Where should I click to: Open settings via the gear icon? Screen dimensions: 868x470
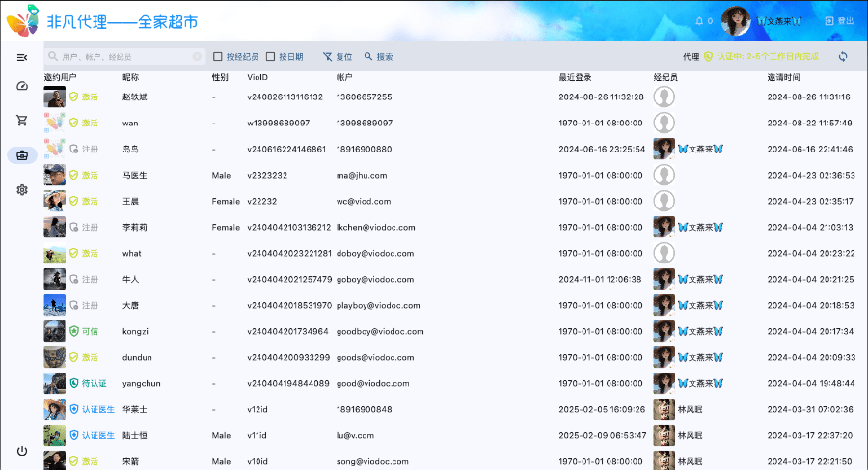click(x=21, y=190)
